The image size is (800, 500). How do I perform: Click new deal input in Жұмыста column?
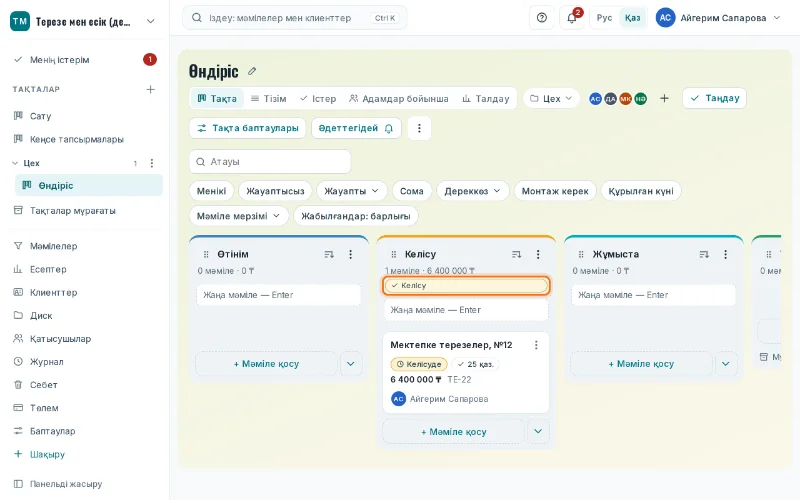pos(654,295)
